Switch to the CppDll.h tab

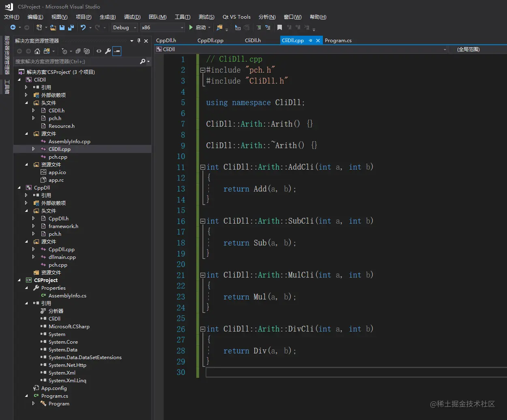coord(166,41)
